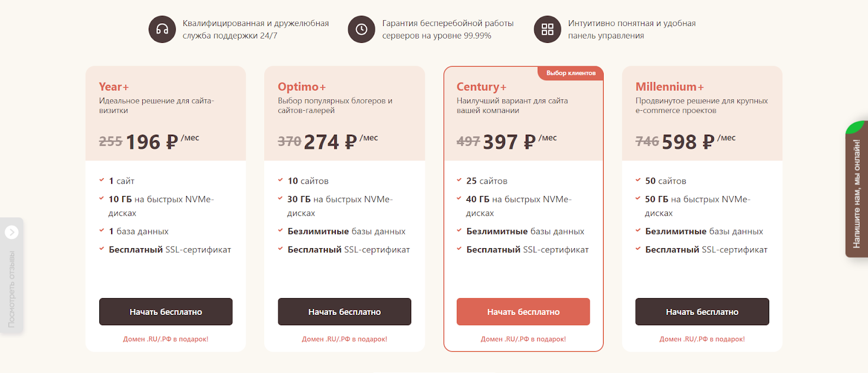Screen dimensions: 868x373
Task: Click the 'Выбор клиентов' badge
Action: click(571, 73)
